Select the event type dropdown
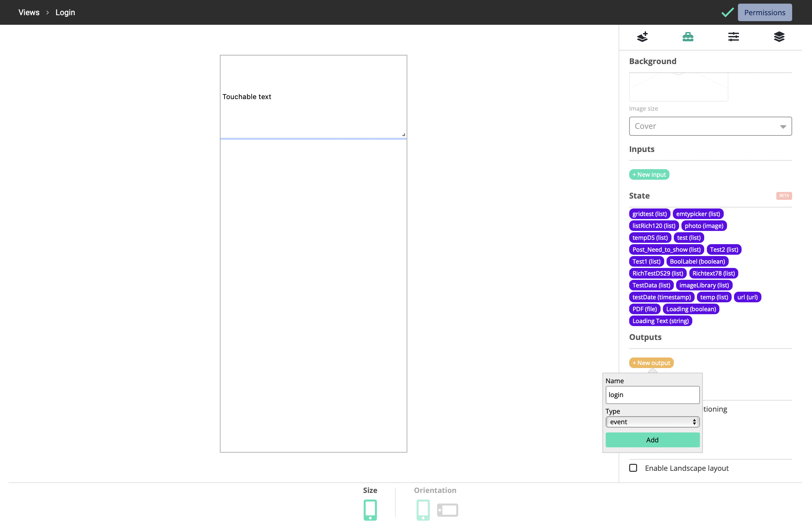This screenshot has width=812, height=522. [652, 422]
